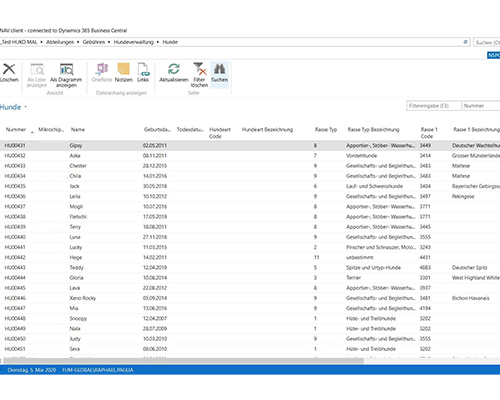This screenshot has height=400, width=500.
Task: Click the dog name Leila
Action: pyautogui.click(x=75, y=196)
